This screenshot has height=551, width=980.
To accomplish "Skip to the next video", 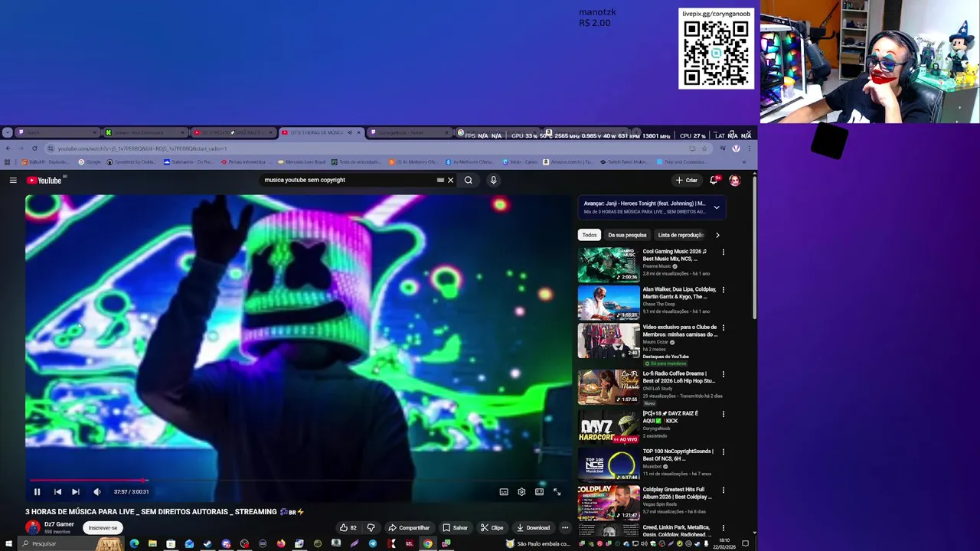I will [75, 491].
